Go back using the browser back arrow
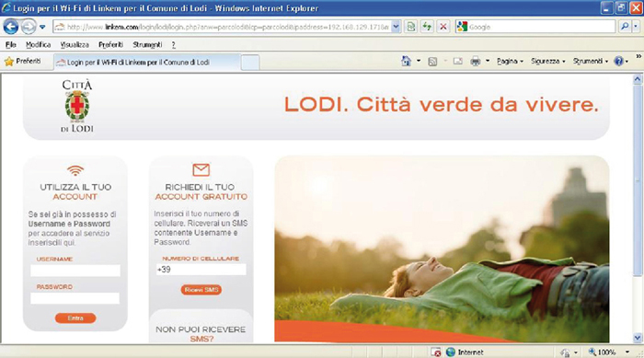The width and height of the screenshot is (644, 358). tap(11, 27)
